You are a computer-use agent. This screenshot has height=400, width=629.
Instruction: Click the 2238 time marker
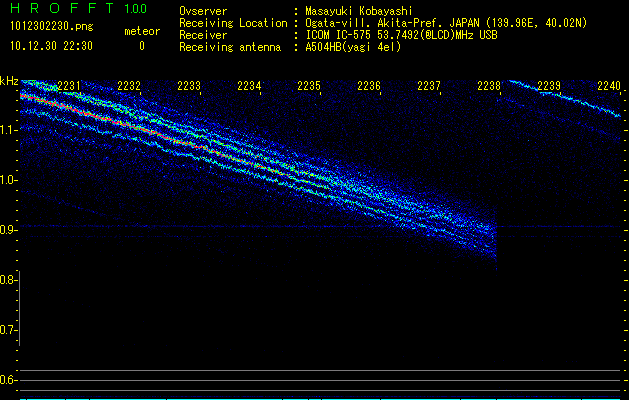[489, 86]
